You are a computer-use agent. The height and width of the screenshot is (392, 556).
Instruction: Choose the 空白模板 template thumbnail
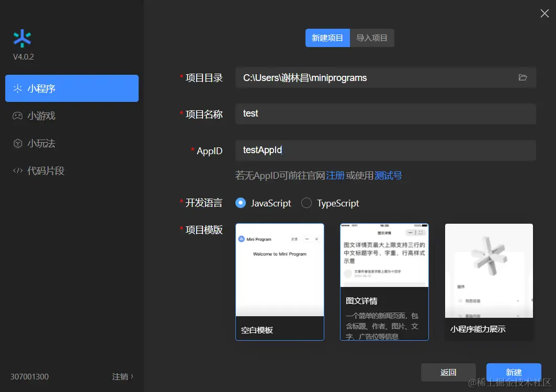click(280, 282)
